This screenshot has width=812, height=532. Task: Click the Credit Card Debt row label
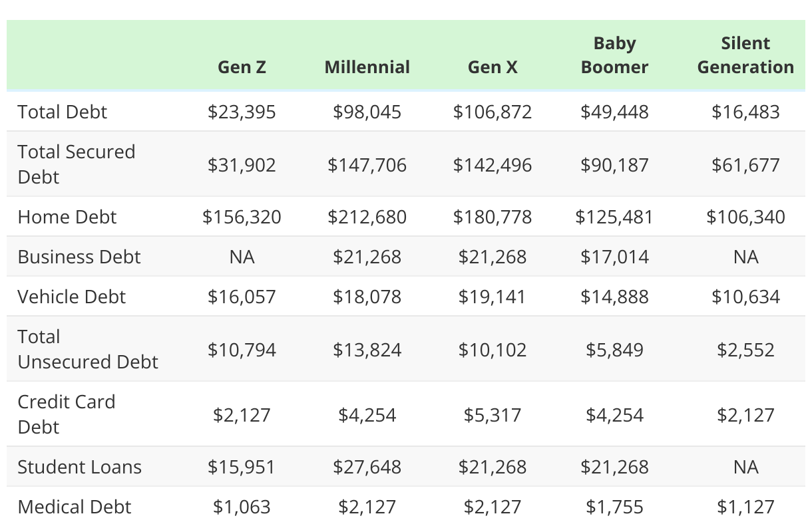click(x=67, y=414)
